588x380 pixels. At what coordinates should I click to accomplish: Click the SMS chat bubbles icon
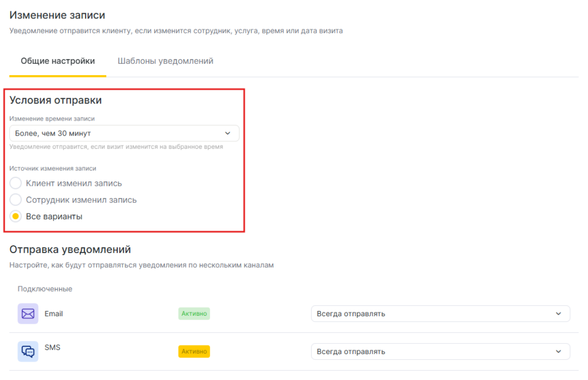point(28,351)
